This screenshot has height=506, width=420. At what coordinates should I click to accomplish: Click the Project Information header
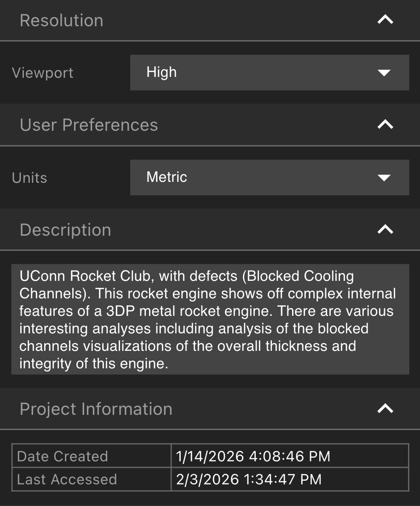[96, 408]
